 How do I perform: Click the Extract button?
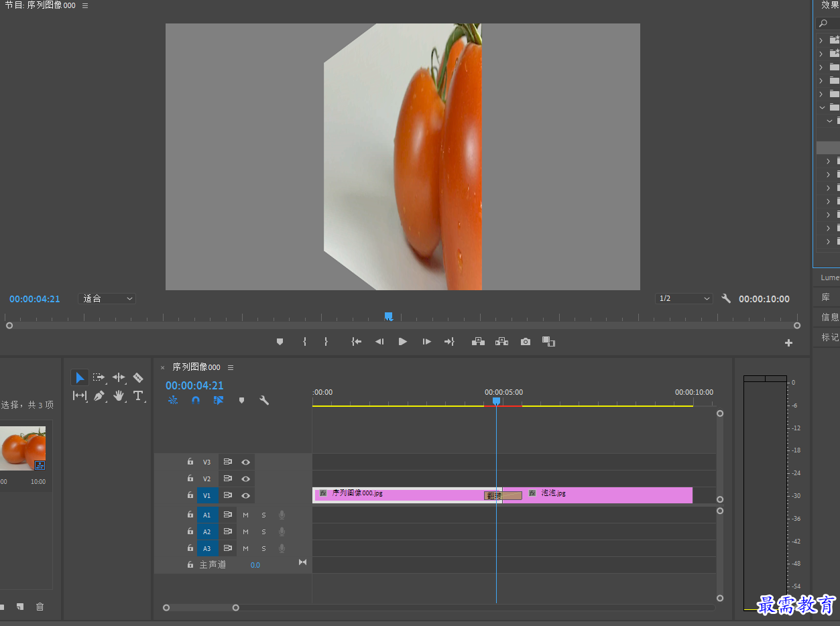(x=501, y=342)
